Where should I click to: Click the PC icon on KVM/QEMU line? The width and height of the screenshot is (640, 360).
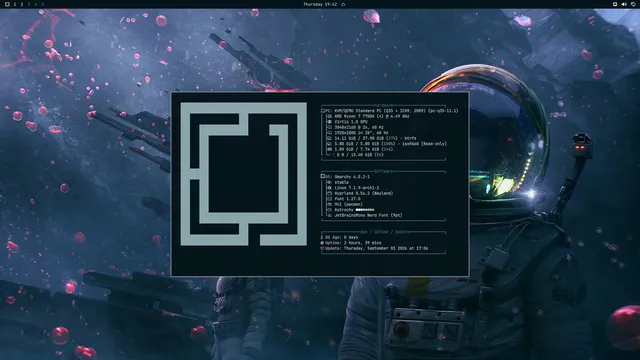click(x=323, y=111)
